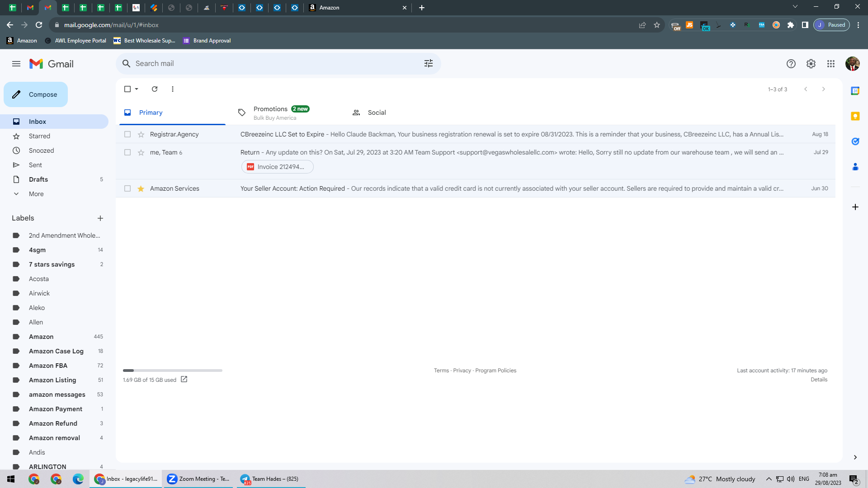Switch to Team Hades Telegram window
868x488 pixels.
(271, 479)
